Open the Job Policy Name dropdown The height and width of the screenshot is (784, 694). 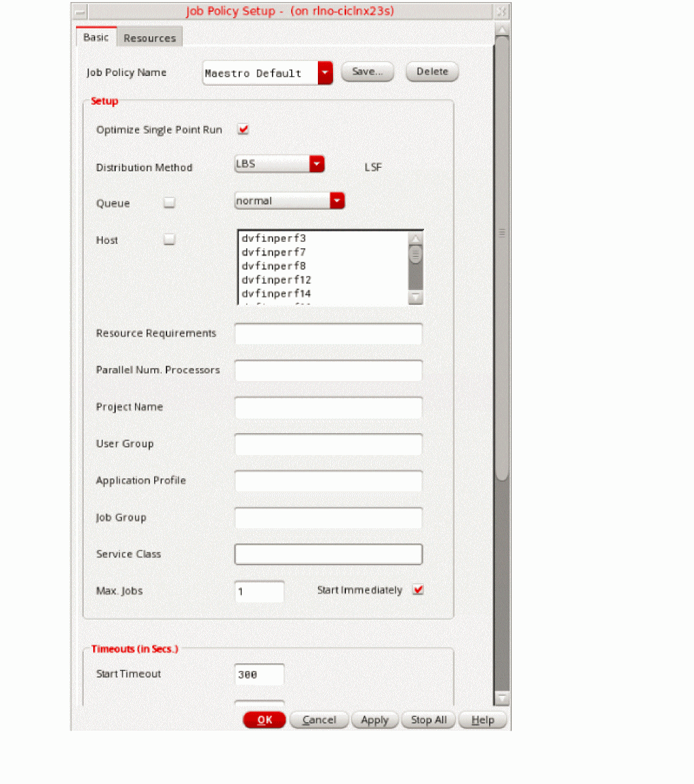tap(325, 73)
